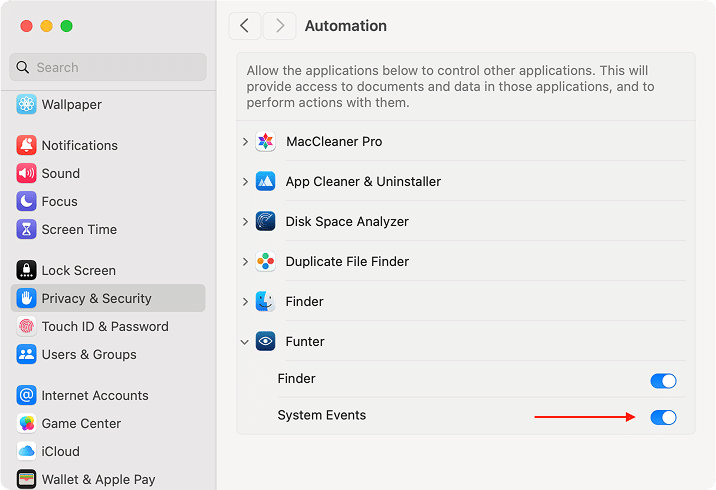Expand App Cleaner & Uninstaller row chevron
The width and height of the screenshot is (716, 490).
(x=245, y=181)
